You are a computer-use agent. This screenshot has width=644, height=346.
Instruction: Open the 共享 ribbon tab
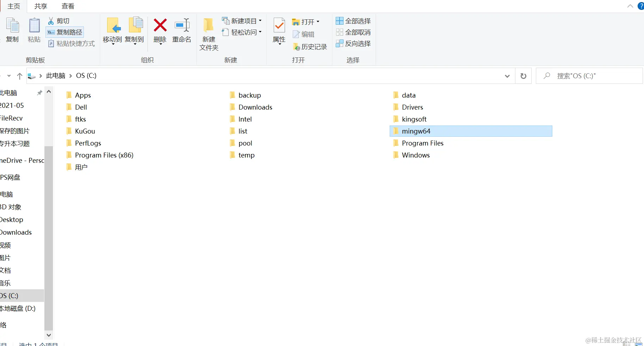(x=41, y=6)
